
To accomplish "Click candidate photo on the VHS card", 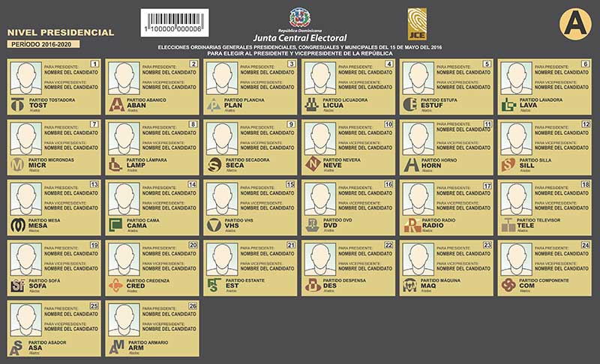I will [x=222, y=199].
